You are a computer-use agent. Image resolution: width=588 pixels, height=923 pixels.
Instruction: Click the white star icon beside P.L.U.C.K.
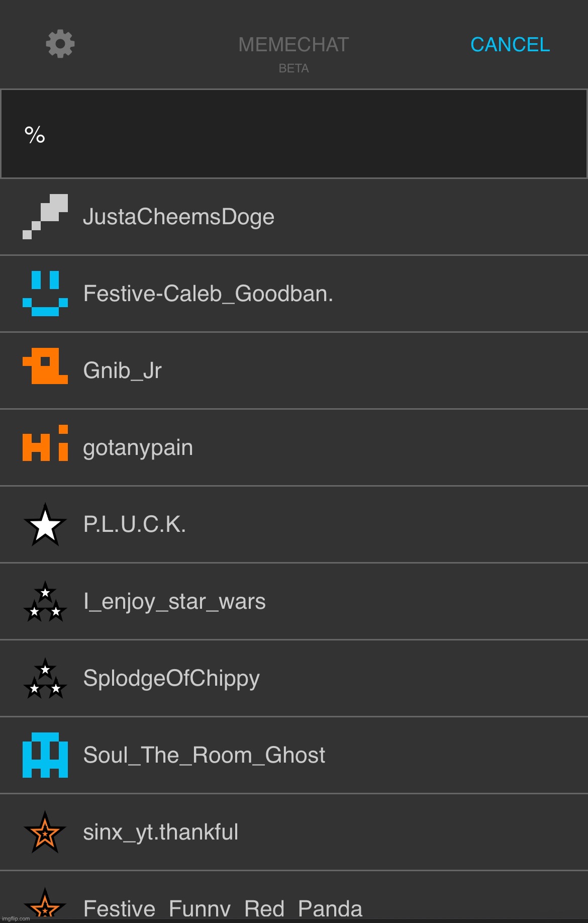click(x=45, y=524)
